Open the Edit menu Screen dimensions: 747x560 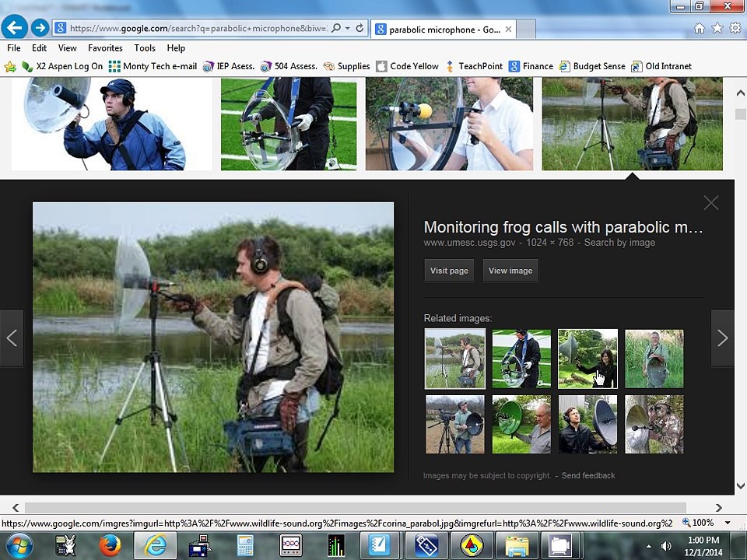pos(39,48)
